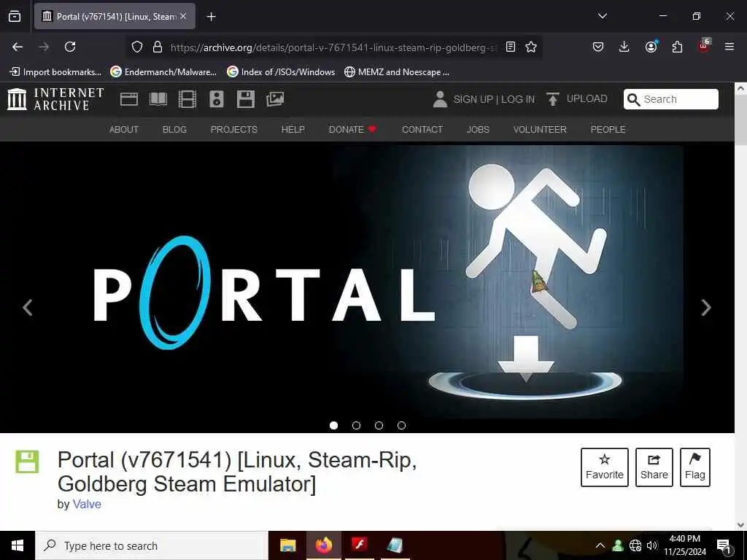Open the list all tabs dropdown arrow
This screenshot has width=747, height=560.
pyautogui.click(x=602, y=16)
